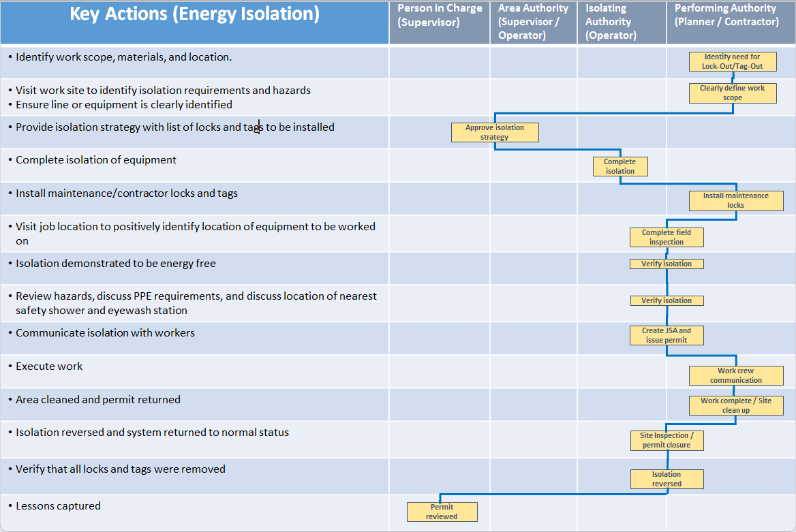796x532 pixels.
Task: Click the 'Execute work' bullet text
Action: pos(49,366)
